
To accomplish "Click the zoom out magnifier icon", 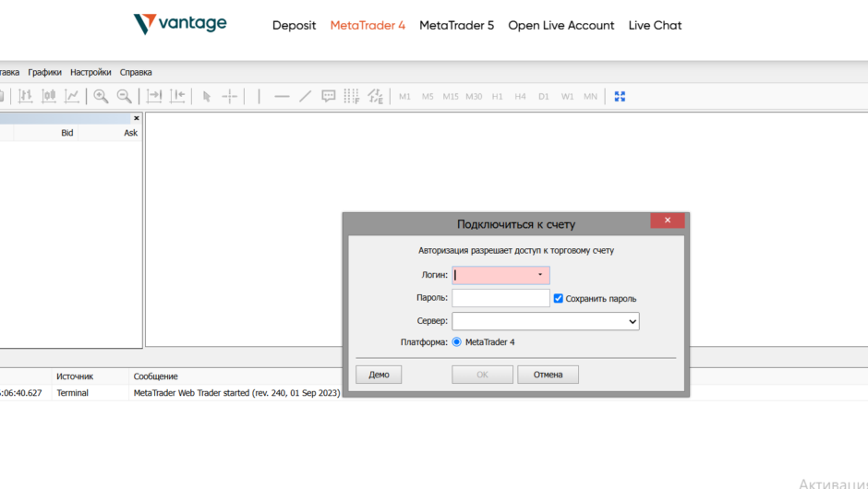I will click(124, 96).
